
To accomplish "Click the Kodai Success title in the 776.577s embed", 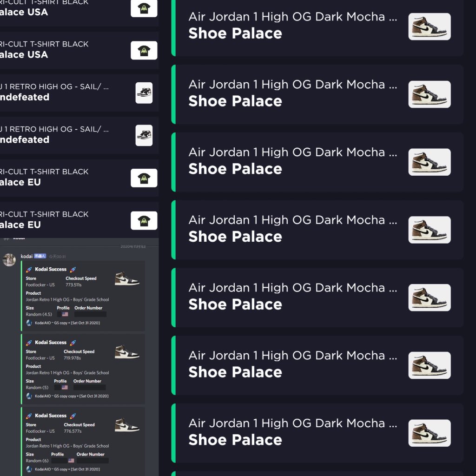I will 50,416.
